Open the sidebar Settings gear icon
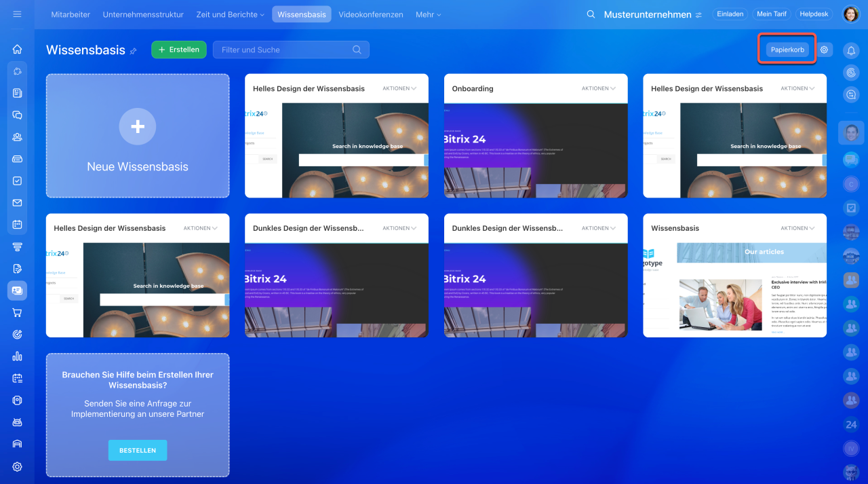This screenshot has height=484, width=868. 17,467
